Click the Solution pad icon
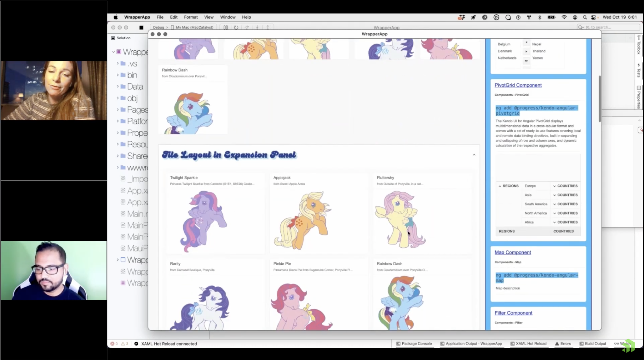 (113, 38)
